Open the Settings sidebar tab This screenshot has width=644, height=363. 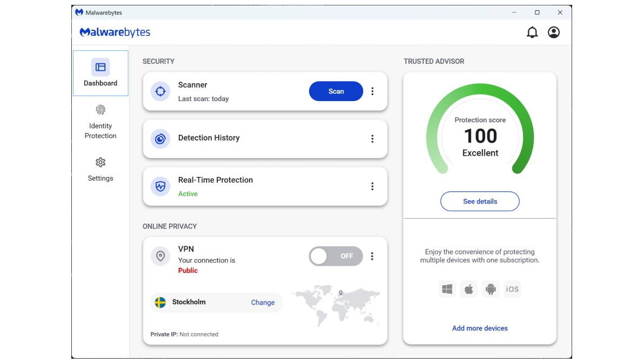tap(100, 169)
